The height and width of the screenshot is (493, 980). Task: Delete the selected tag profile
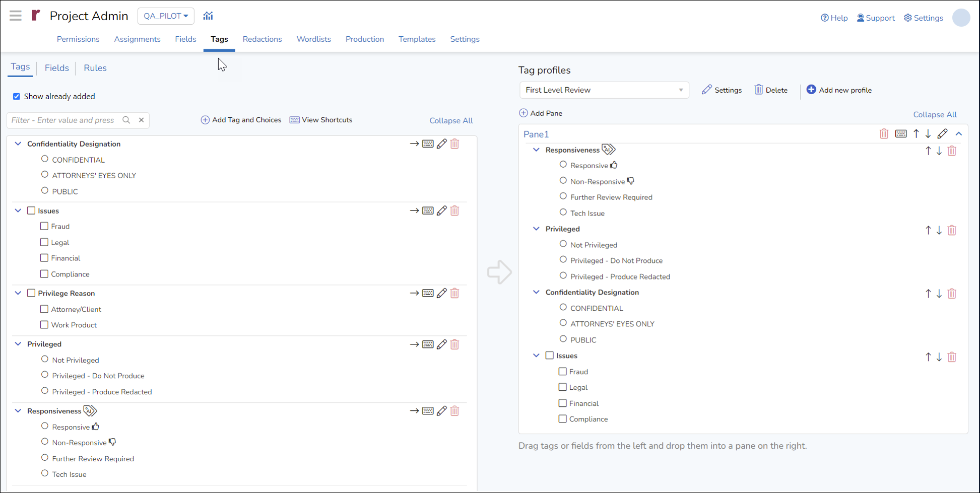pyautogui.click(x=771, y=90)
